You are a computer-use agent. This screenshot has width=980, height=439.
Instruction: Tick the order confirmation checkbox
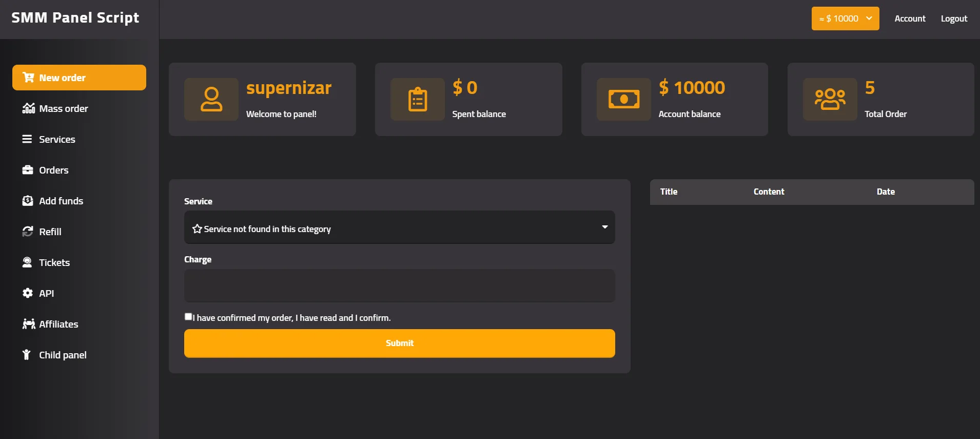point(188,317)
